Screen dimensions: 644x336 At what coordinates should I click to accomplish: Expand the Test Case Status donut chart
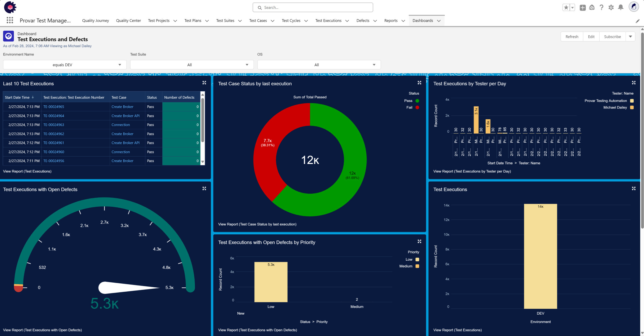click(x=419, y=83)
